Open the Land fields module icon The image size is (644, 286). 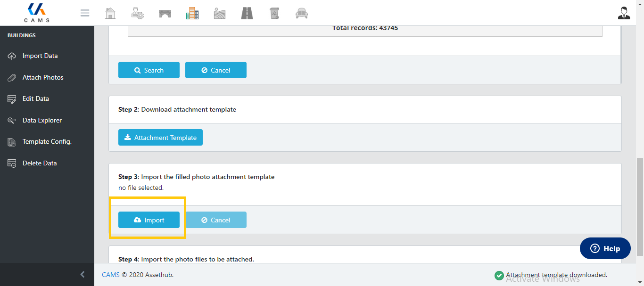click(220, 13)
